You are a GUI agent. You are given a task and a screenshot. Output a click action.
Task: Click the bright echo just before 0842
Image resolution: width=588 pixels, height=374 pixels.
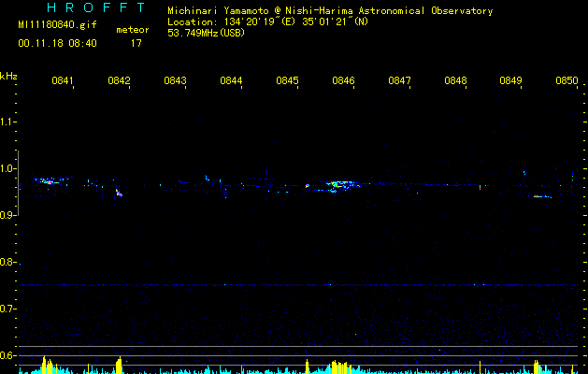119,194
